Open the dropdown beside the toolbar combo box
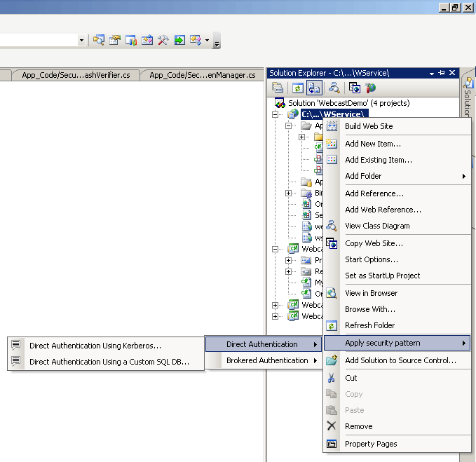 [81, 40]
